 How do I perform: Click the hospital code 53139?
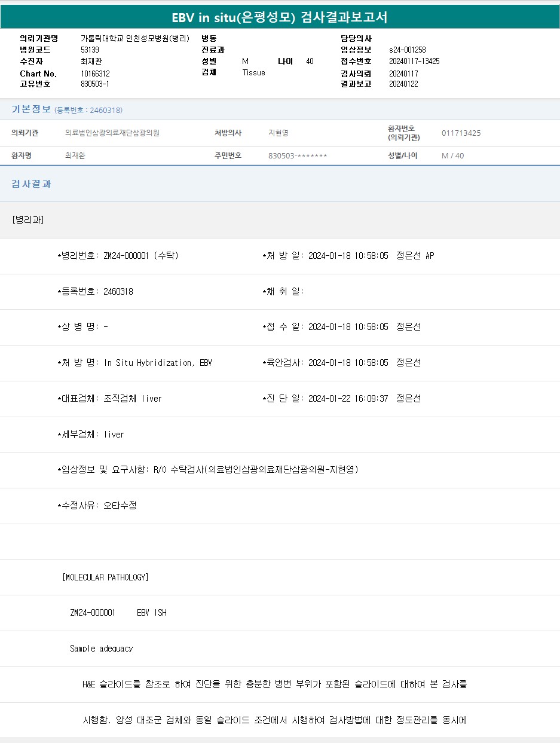(x=90, y=50)
